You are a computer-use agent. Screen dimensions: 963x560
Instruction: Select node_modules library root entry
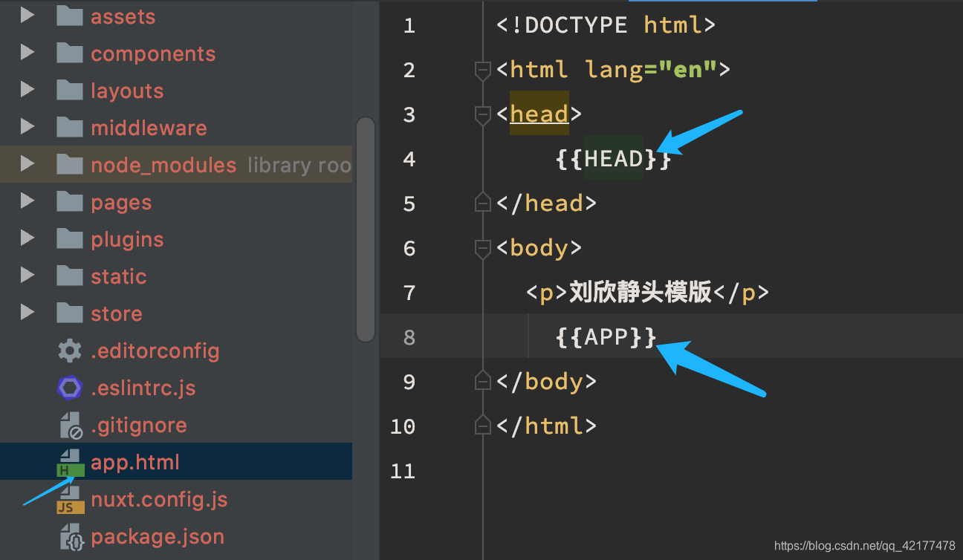pyautogui.click(x=176, y=164)
